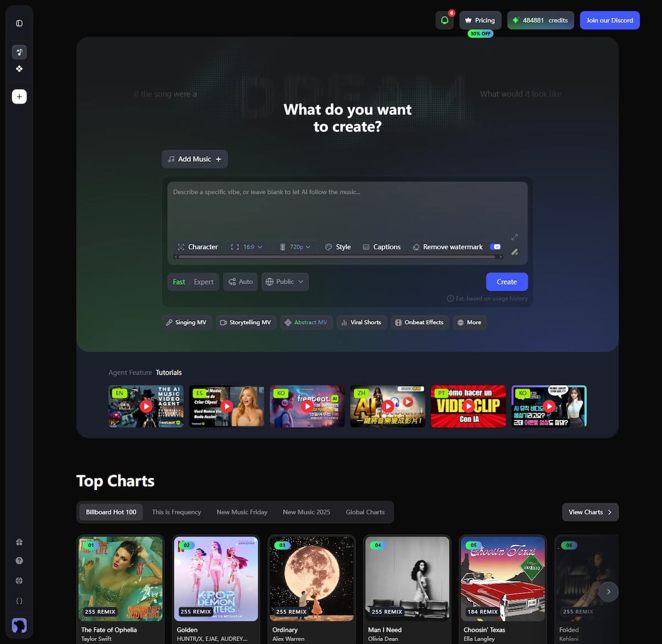662x644 pixels.
Task: Play the ZH tutorial video
Action: pos(388,406)
